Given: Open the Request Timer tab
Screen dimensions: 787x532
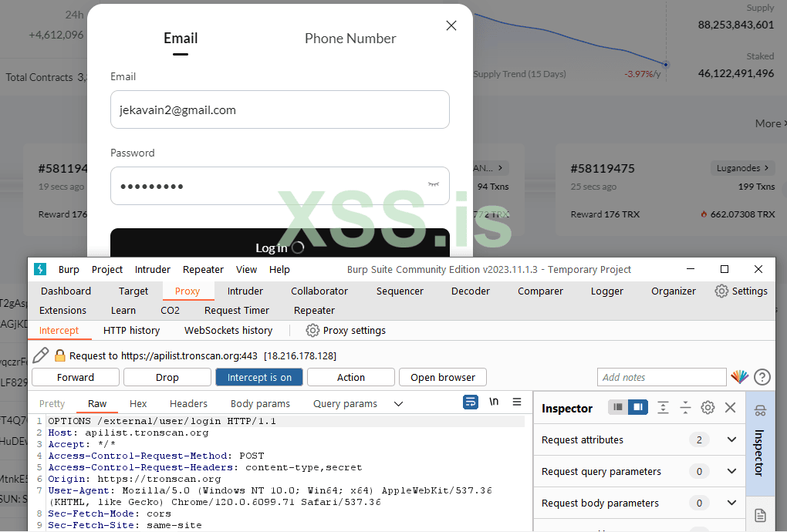Looking at the screenshot, I should [237, 311].
